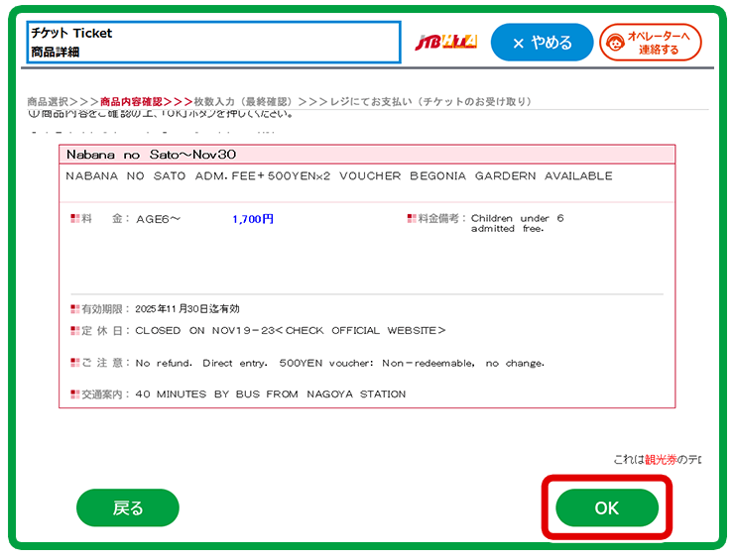Click the red bullet beside 定休日
734x560 pixels.
74,331
